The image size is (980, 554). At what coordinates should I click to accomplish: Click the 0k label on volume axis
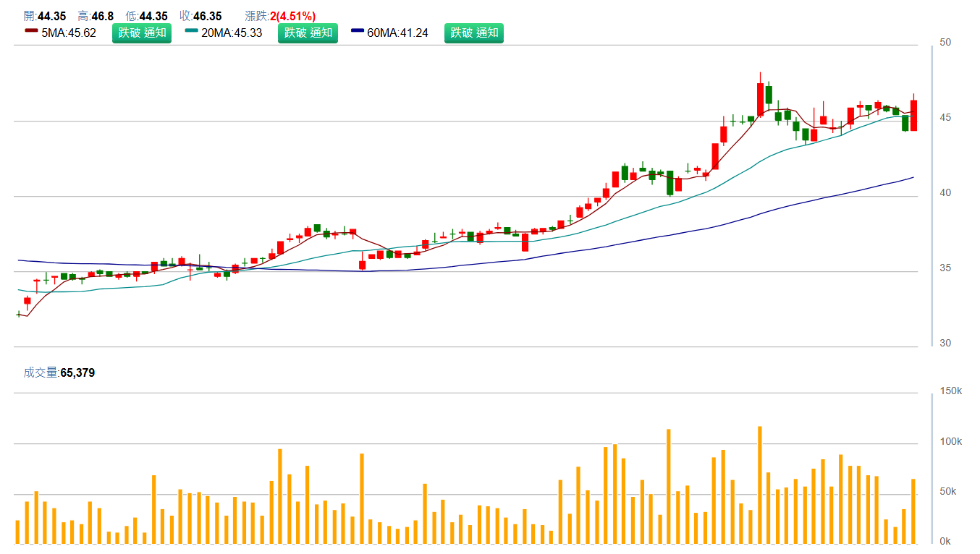[945, 541]
